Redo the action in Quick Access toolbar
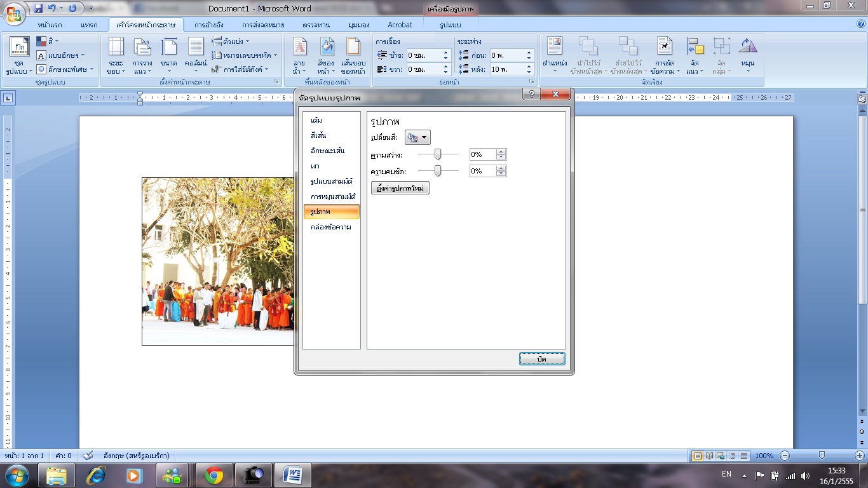The width and height of the screenshot is (868, 488). pyautogui.click(x=72, y=8)
